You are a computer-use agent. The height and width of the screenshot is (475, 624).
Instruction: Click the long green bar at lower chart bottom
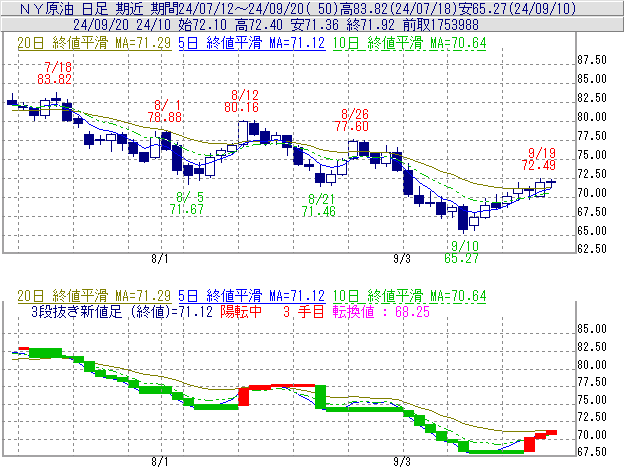[497, 452]
